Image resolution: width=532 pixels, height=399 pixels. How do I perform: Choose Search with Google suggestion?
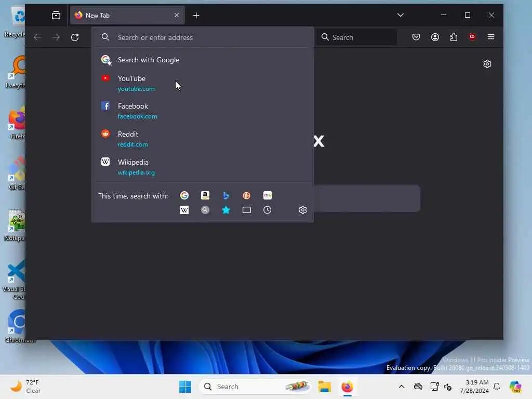pyautogui.click(x=203, y=60)
